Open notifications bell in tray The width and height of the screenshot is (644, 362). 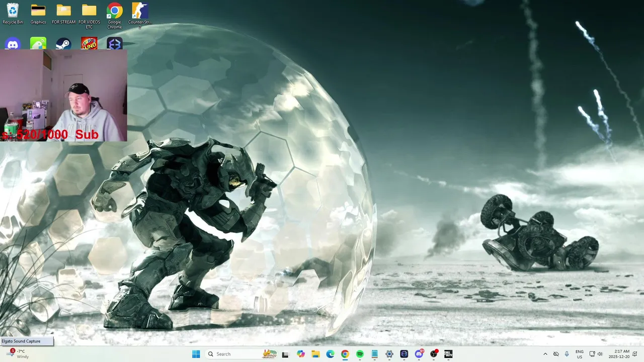pyautogui.click(x=635, y=354)
